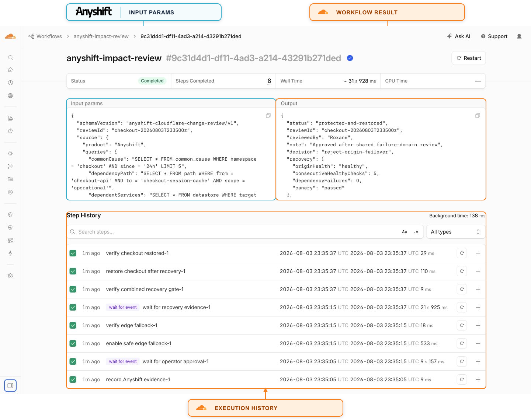This screenshot has width=531, height=420.
Task: Expand the 'verify edge fallback-1' step
Action: click(x=478, y=325)
